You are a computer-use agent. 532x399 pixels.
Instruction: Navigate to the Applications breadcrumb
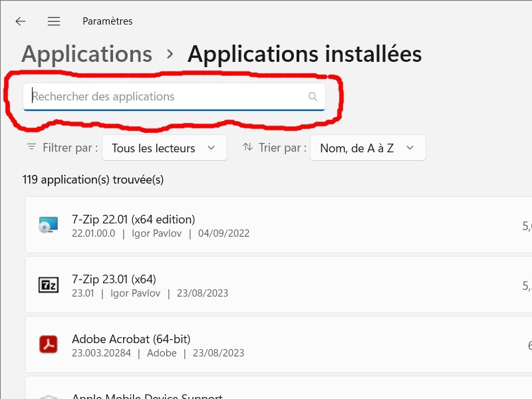pos(86,54)
